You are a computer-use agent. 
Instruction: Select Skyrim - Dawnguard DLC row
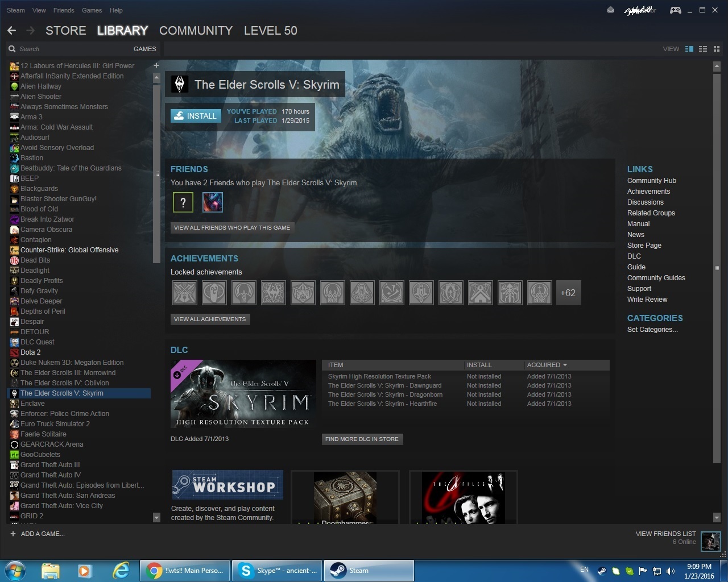click(466, 385)
